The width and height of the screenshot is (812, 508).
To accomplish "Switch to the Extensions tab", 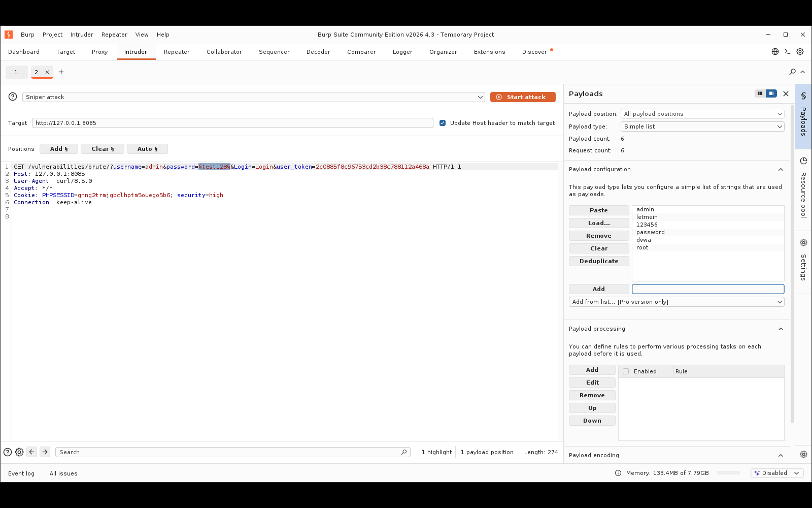I will tap(489, 52).
